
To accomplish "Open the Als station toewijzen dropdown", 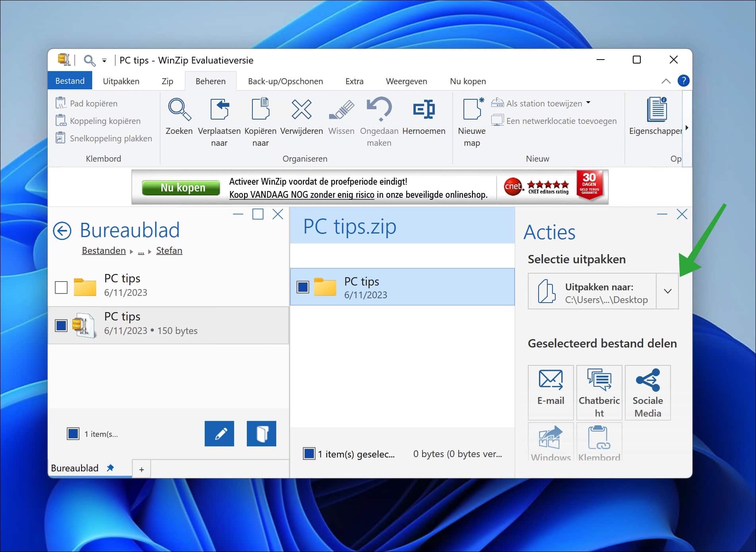I will (587, 103).
